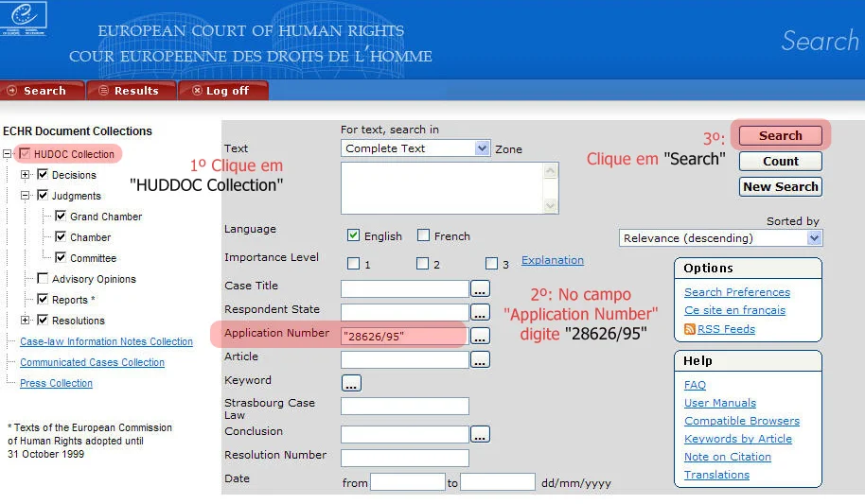Open the Keyword ellipsis lookup button
Viewport: 865px width, 504px height.
pyautogui.click(x=351, y=383)
